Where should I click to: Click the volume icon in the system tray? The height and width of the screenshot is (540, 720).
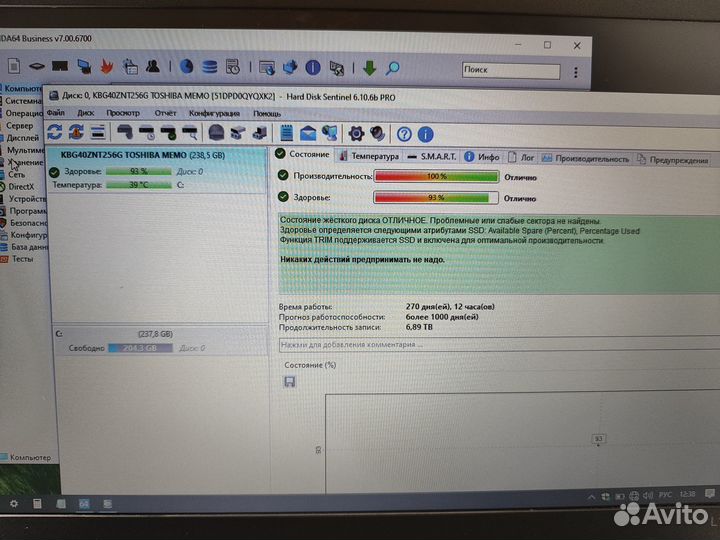tap(648, 495)
